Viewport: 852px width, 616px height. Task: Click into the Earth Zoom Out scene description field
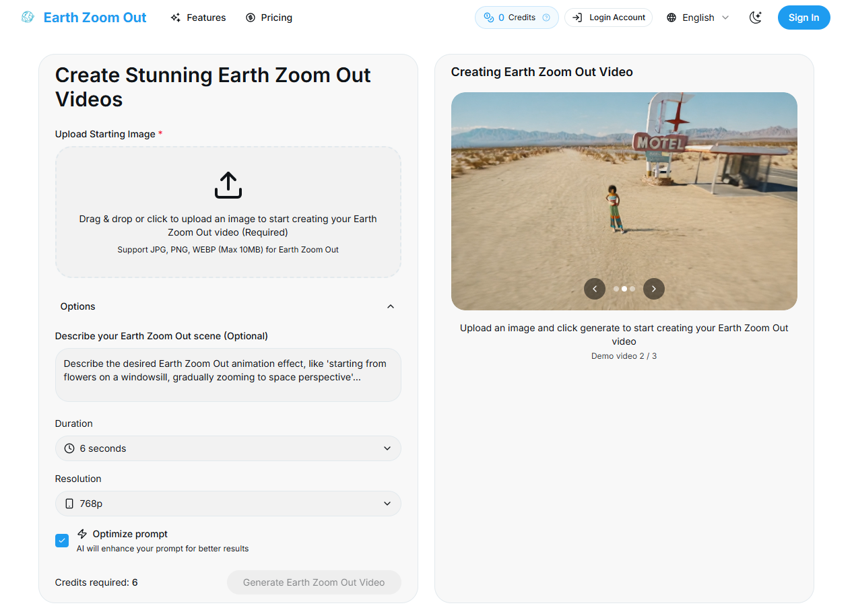[x=228, y=375]
